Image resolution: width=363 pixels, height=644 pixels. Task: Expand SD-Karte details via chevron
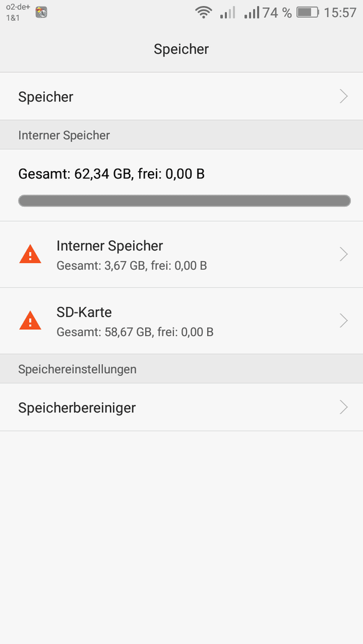click(344, 320)
